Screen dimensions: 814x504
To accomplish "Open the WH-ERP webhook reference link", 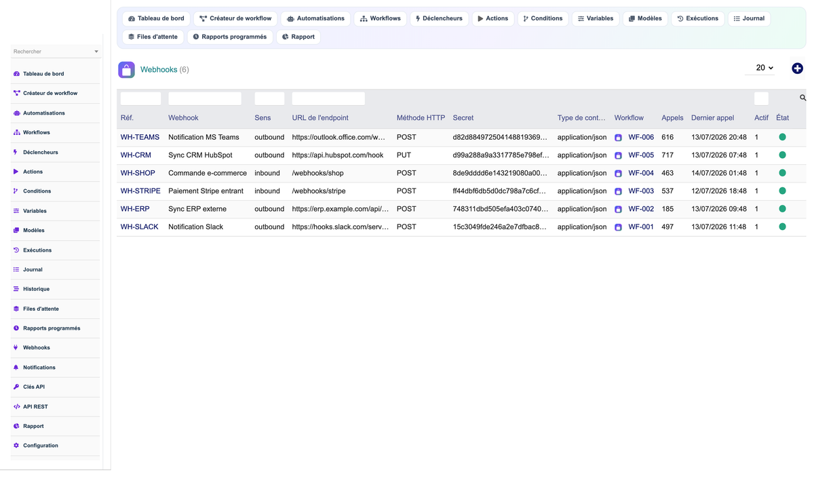I will 135,209.
